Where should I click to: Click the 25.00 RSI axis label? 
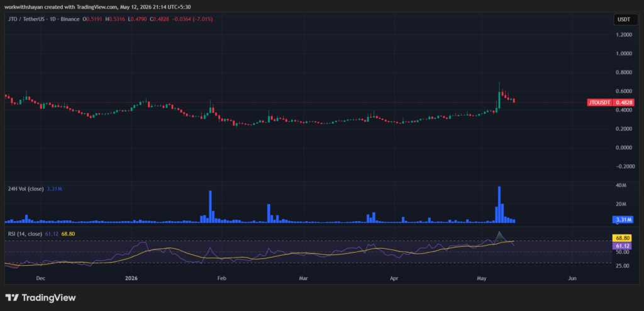click(x=622, y=266)
